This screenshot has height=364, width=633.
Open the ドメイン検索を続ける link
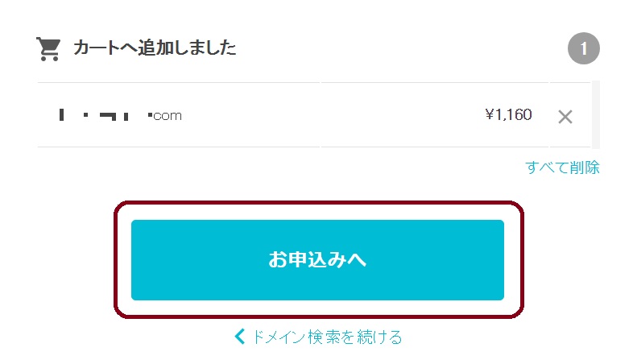tap(318, 336)
